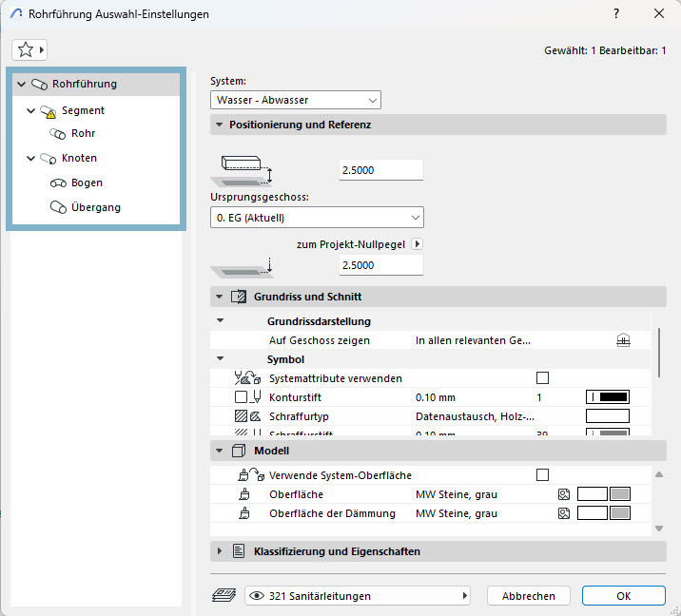Click the Modell list scroll up arrow
This screenshot has width=681, height=616.
pyautogui.click(x=659, y=474)
